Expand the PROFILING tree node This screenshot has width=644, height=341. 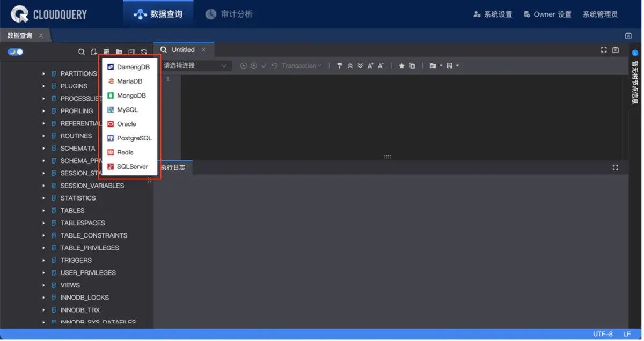point(43,111)
